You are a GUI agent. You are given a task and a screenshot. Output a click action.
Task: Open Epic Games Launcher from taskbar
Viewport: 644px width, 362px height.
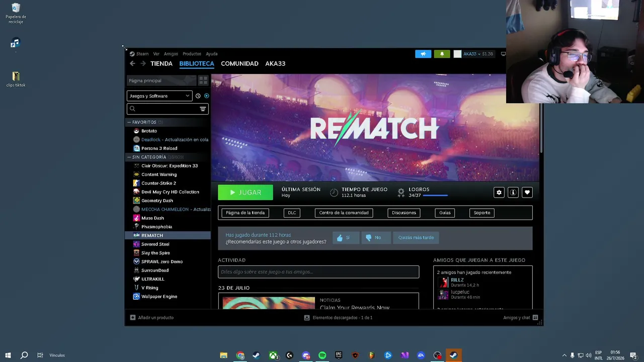(339, 355)
